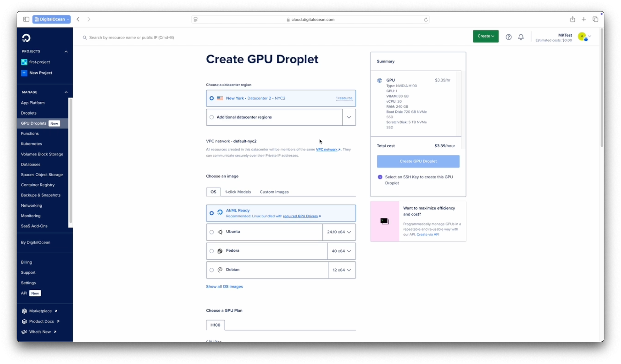Click the Marketplace external link icon

56,311
